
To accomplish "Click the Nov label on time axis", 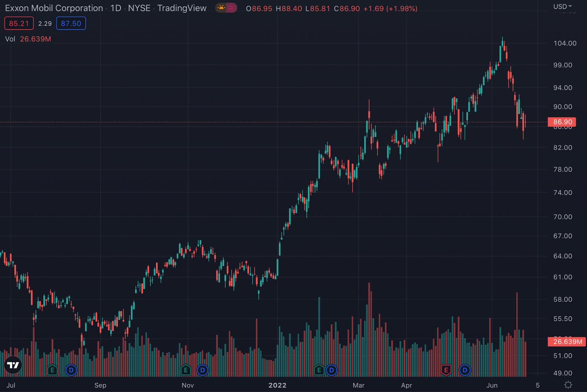I will point(187,385).
